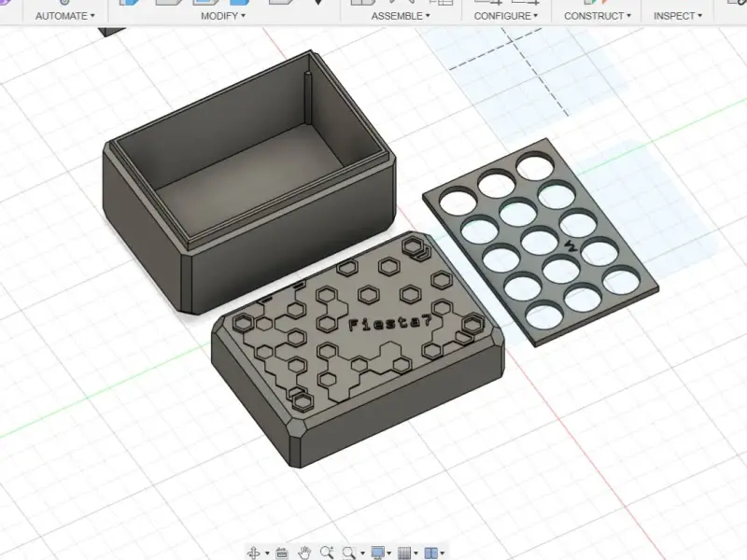Click the Look At tool icon
Image resolution: width=747 pixels, height=560 pixels.
pyautogui.click(x=282, y=553)
